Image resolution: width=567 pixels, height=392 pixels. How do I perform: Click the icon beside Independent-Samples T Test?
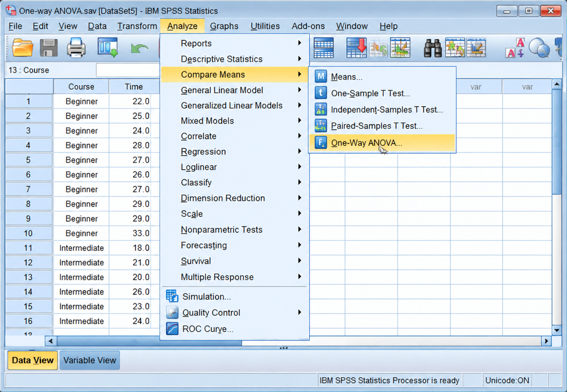click(320, 109)
